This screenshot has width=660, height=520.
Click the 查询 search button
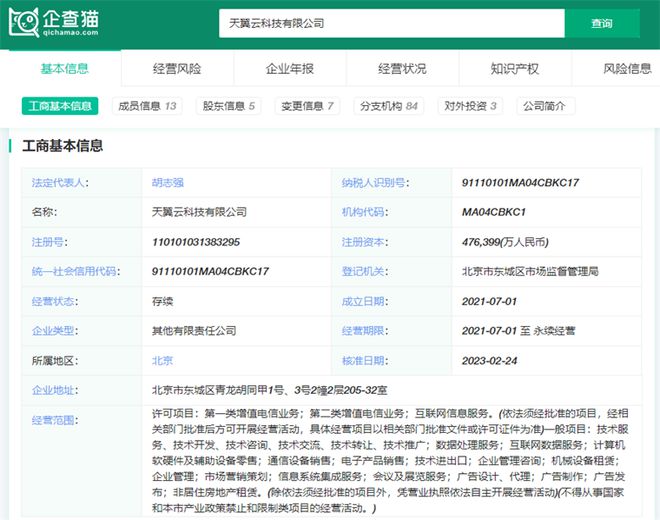[x=602, y=24]
